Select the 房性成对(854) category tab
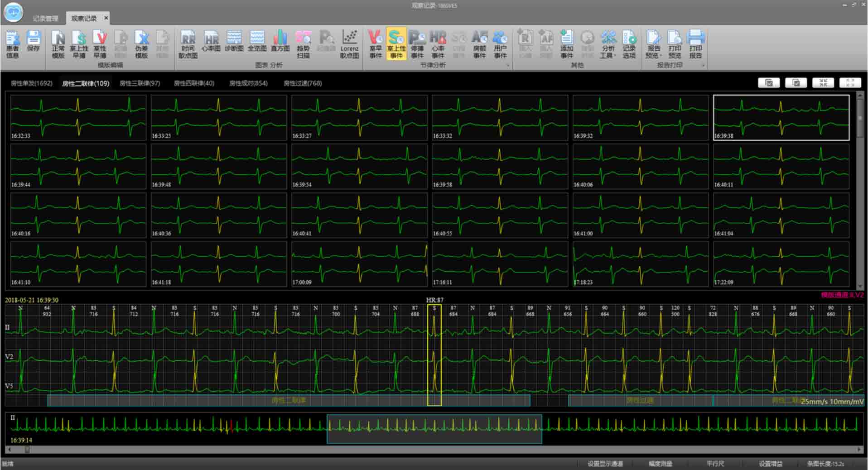The width and height of the screenshot is (868, 470). coord(248,83)
